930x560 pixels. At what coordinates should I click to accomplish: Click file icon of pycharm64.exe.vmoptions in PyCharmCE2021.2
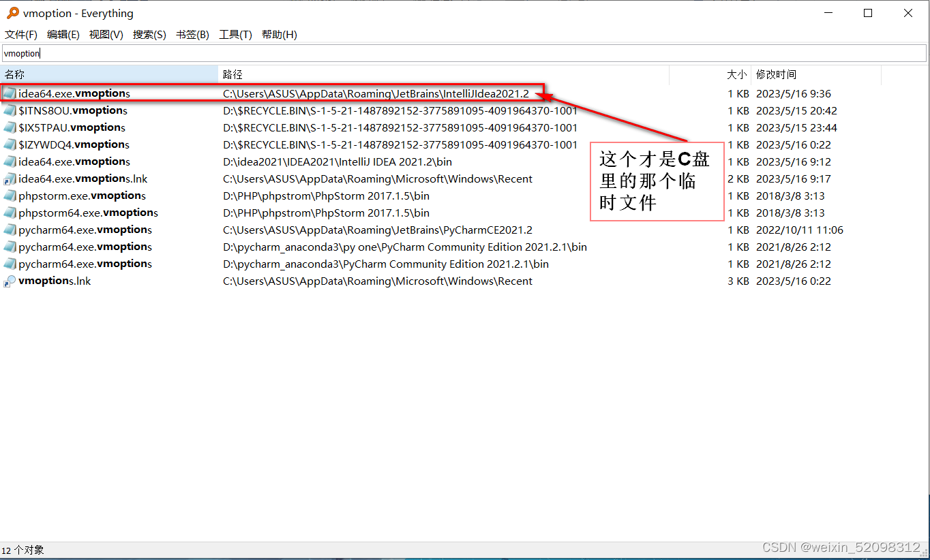(10, 230)
